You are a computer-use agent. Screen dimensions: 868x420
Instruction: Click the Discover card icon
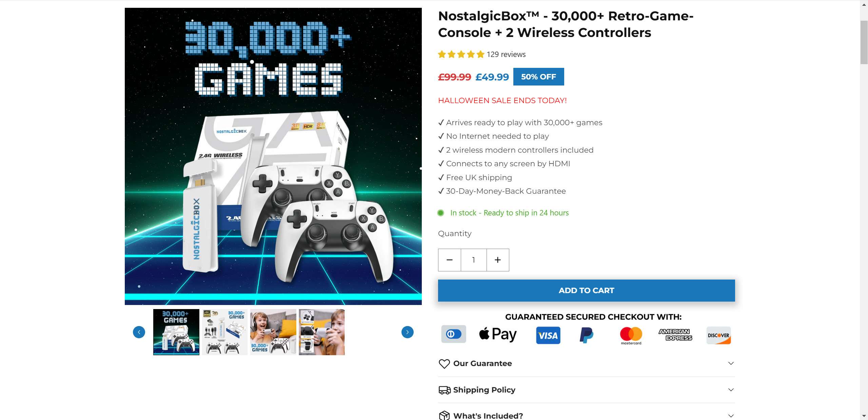click(x=718, y=335)
